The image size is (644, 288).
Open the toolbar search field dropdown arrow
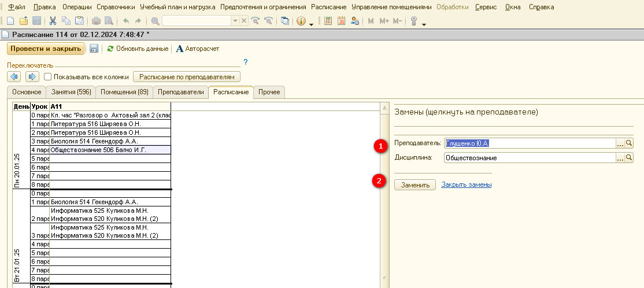(x=235, y=21)
